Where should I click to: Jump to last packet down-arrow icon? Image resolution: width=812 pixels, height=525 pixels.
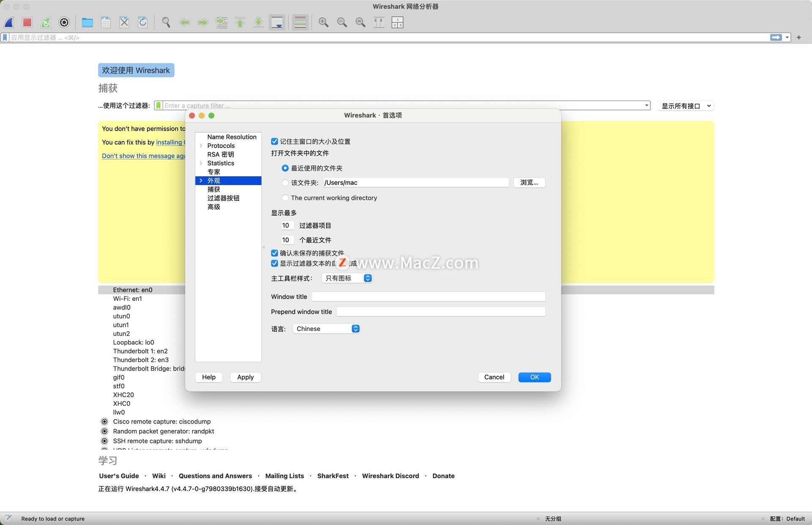pyautogui.click(x=258, y=22)
